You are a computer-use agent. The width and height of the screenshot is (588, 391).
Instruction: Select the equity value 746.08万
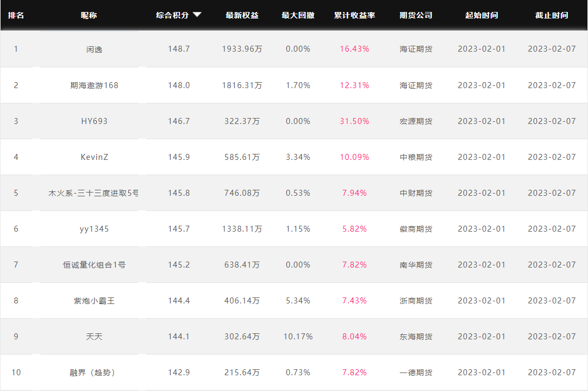pos(242,193)
